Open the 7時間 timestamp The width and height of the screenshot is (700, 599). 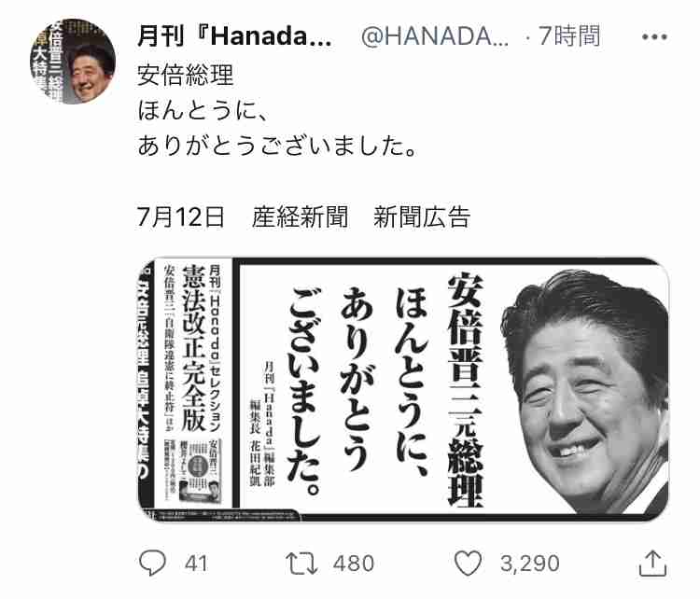tap(569, 36)
